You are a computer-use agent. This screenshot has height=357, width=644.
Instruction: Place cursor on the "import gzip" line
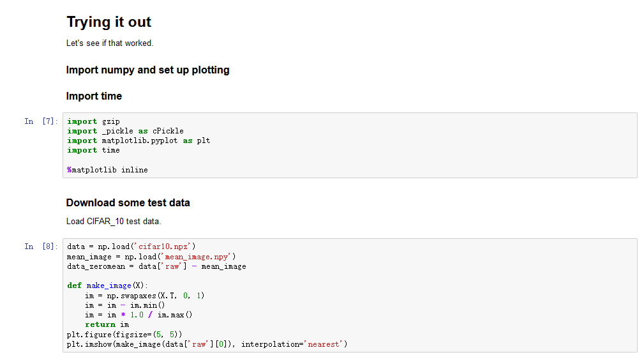[93, 121]
